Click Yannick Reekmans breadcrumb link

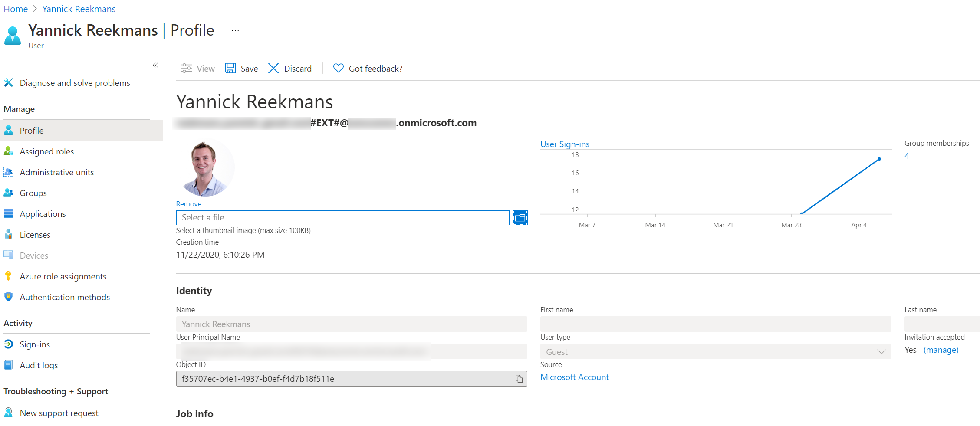coord(79,9)
